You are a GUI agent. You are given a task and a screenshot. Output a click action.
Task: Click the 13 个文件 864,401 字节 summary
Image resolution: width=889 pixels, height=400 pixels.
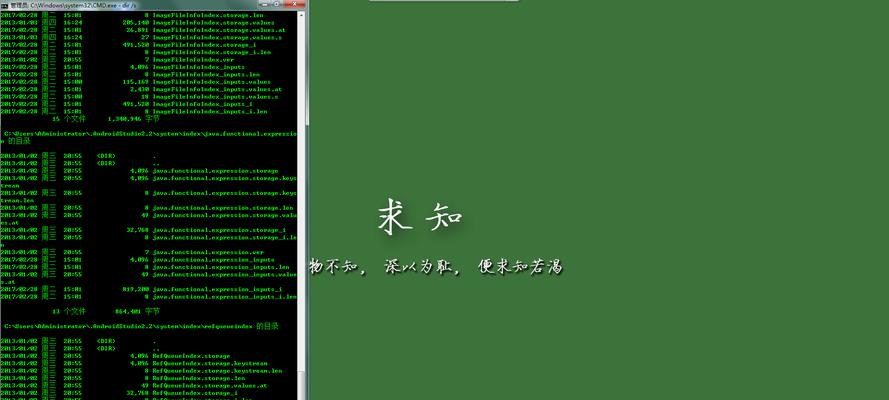click(x=106, y=311)
